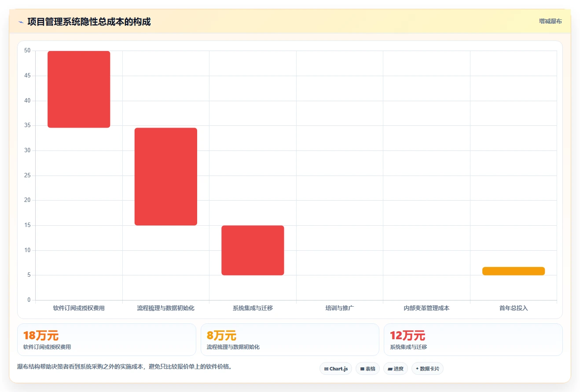Click axis label 系统集成与迁移 under chart
This screenshot has width=580, height=392.
(x=253, y=308)
